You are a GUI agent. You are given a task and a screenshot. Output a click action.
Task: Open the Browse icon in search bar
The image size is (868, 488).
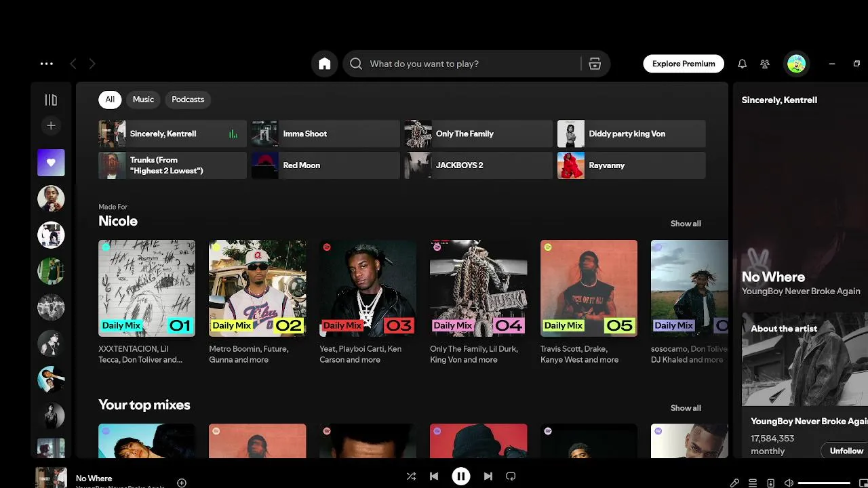click(x=595, y=64)
